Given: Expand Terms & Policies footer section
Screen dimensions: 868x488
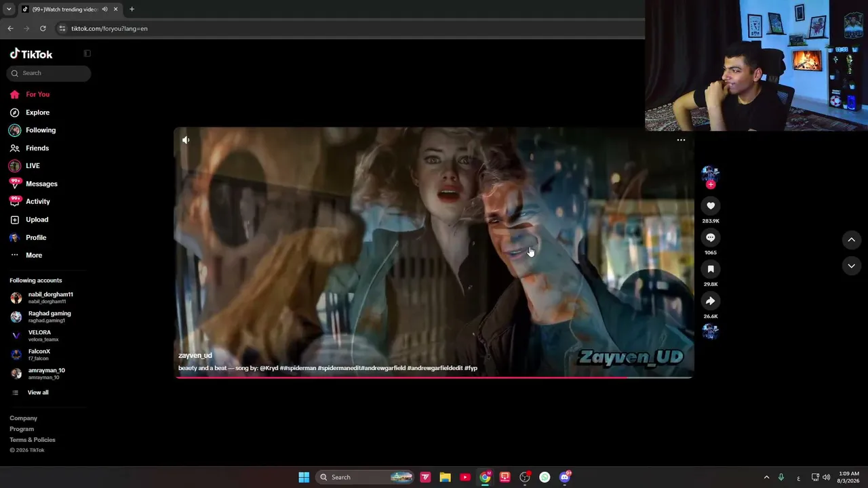Looking at the screenshot, I should (x=33, y=440).
